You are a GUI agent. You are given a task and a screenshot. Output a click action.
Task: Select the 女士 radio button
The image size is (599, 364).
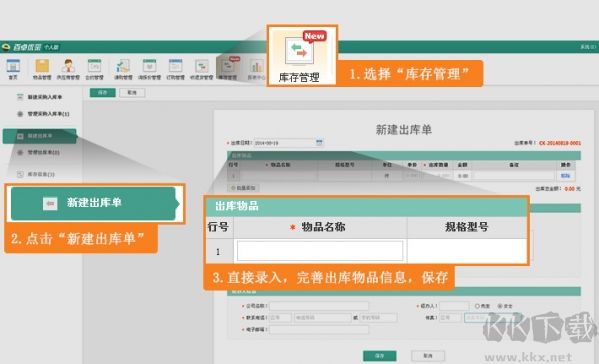pos(500,306)
